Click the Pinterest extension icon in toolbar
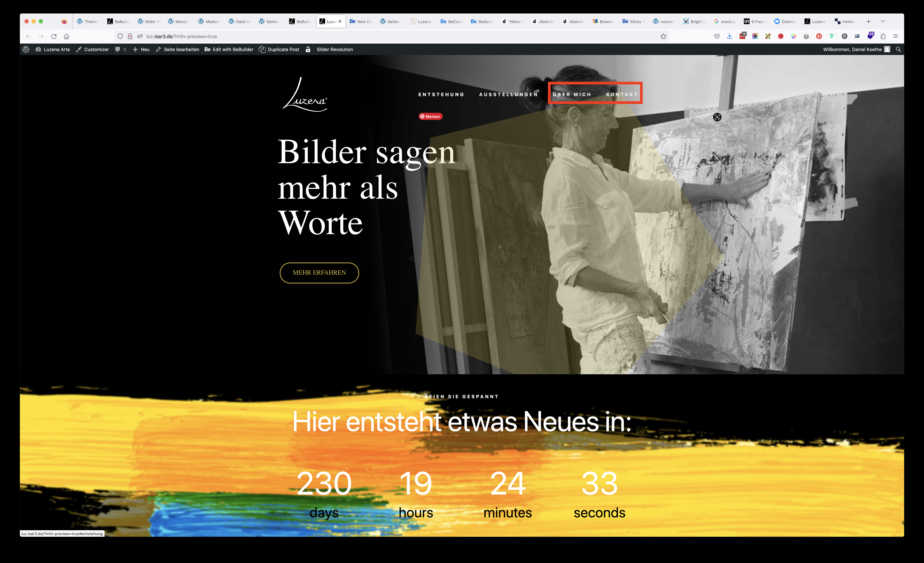The image size is (924, 563). tap(819, 36)
